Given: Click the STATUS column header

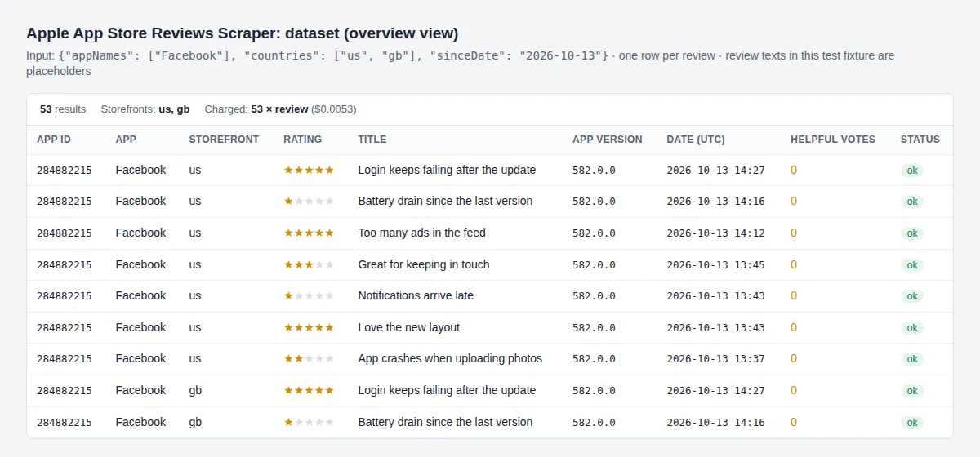Looking at the screenshot, I should (920, 140).
